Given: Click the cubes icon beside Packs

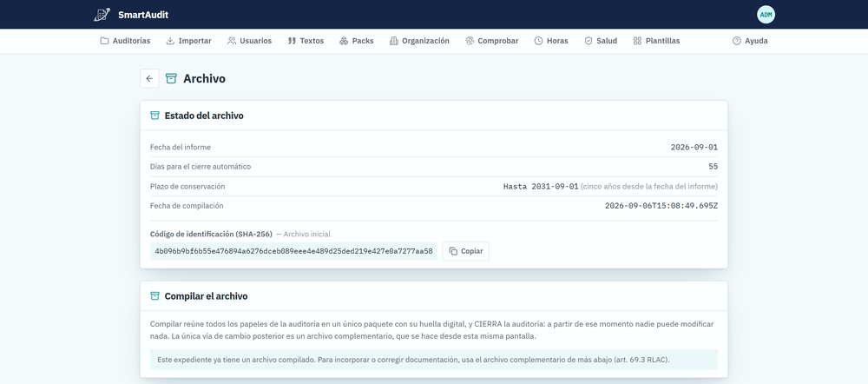Looking at the screenshot, I should pos(344,41).
